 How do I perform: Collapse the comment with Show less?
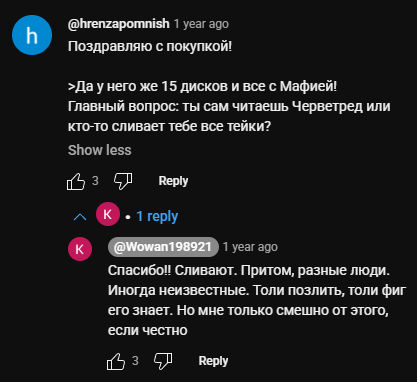click(100, 150)
